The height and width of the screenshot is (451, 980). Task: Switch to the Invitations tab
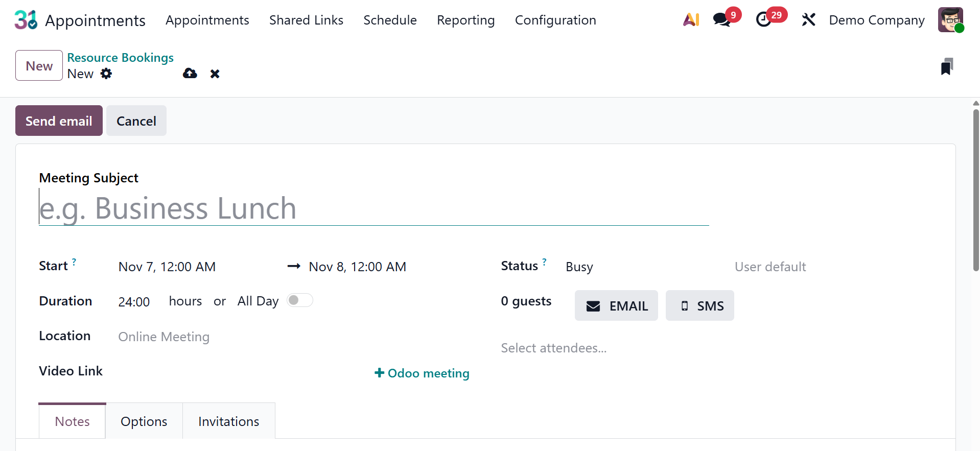pos(228,421)
